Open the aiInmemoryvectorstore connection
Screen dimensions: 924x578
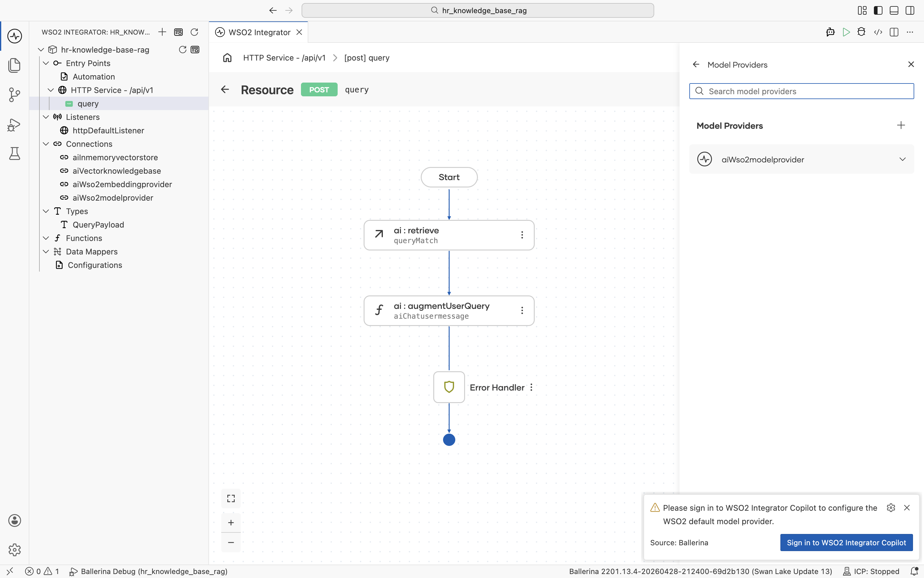[x=115, y=157]
